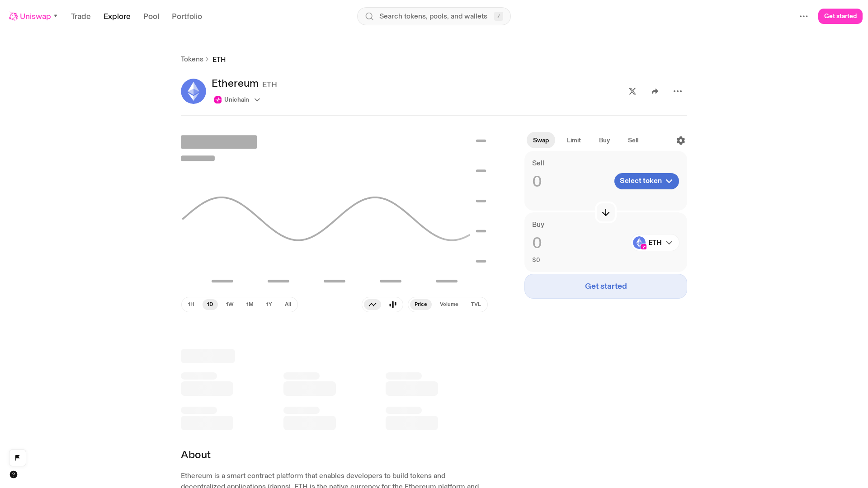
Task: Expand the Unichain network dropdown
Action: click(x=237, y=100)
